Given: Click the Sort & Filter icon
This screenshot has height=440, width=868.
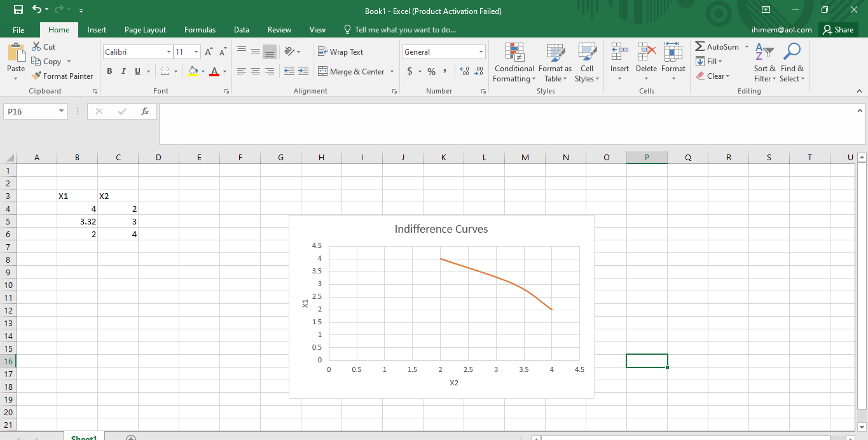Looking at the screenshot, I should (764, 52).
